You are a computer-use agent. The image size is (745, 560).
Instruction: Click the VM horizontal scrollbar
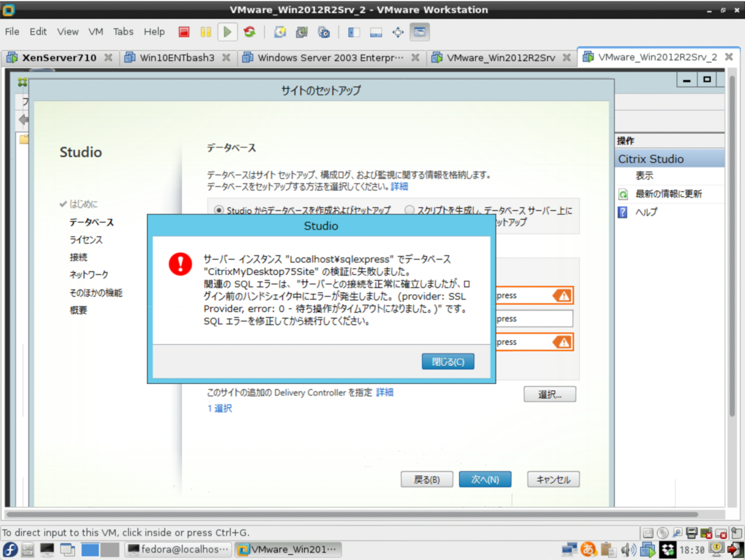pyautogui.click(x=352, y=514)
